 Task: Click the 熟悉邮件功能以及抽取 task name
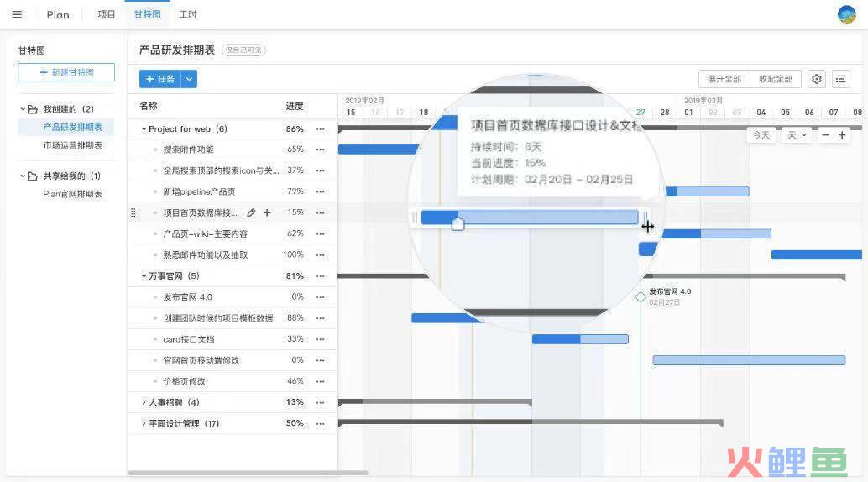click(x=206, y=254)
